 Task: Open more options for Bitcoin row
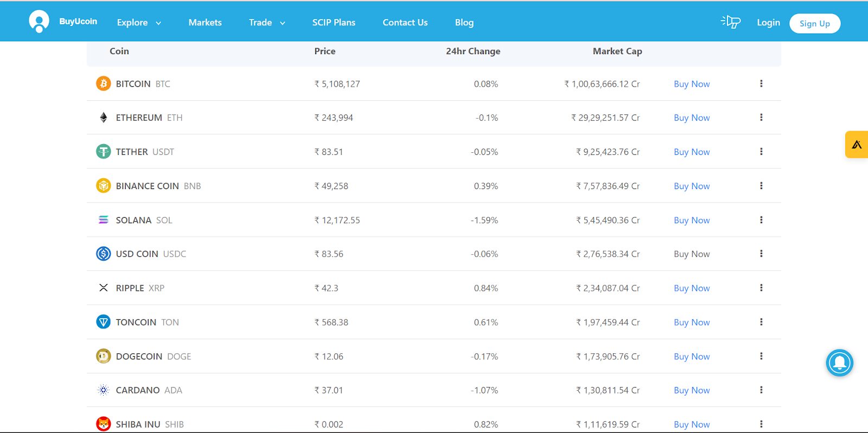coord(761,83)
